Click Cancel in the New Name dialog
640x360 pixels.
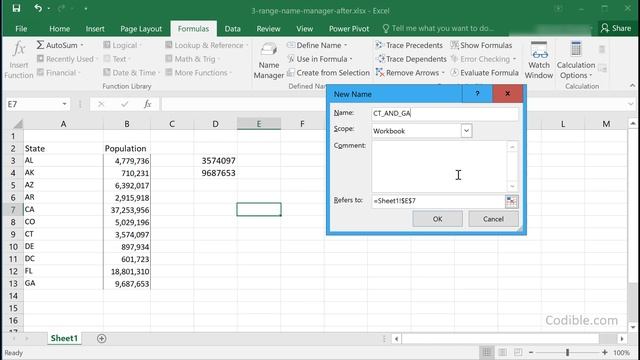coord(493,219)
